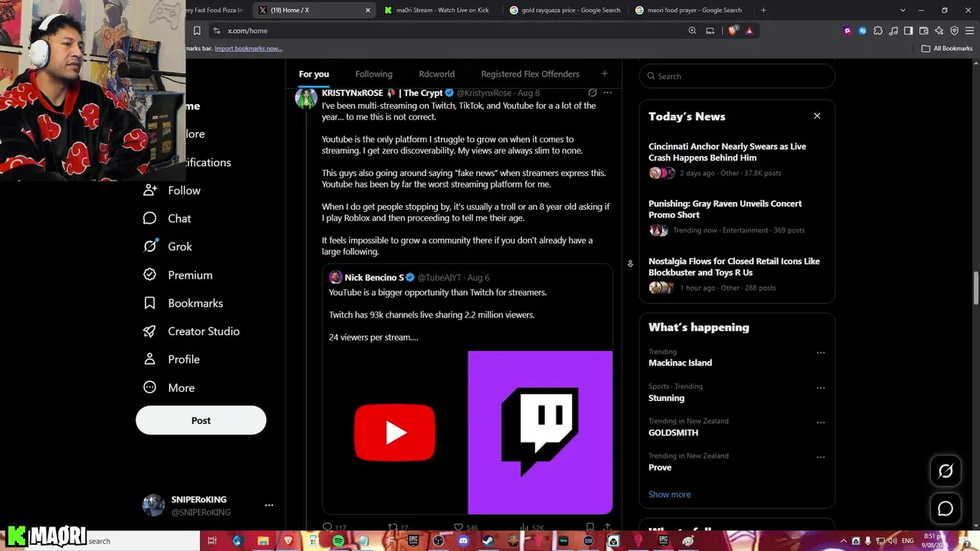Open Chat in the X sidebar
This screenshot has height=551, width=980.
click(168, 218)
